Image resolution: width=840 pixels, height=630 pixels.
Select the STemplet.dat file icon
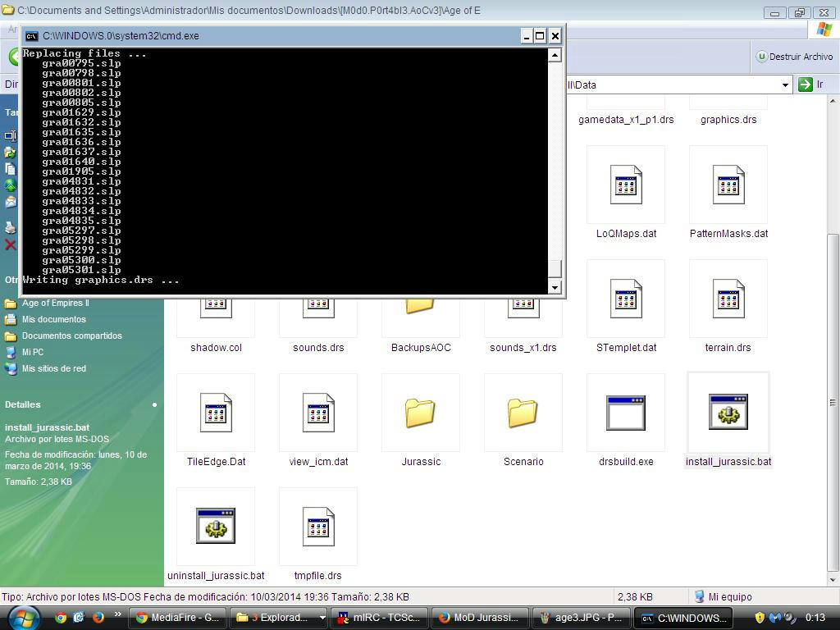(x=626, y=299)
